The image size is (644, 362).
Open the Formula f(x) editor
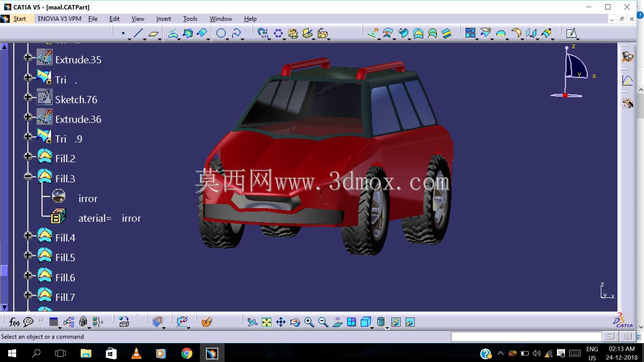[x=14, y=322]
